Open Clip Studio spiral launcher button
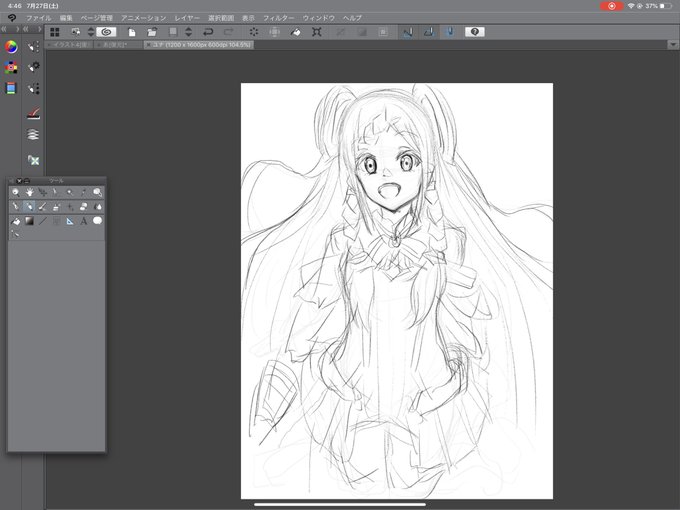The width and height of the screenshot is (680, 510). pos(106,32)
